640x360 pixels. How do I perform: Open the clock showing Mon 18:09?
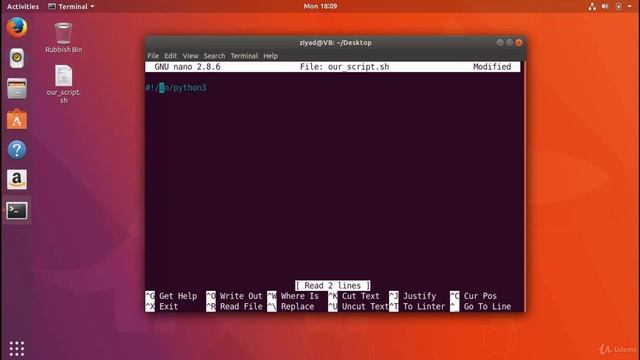pos(320,7)
